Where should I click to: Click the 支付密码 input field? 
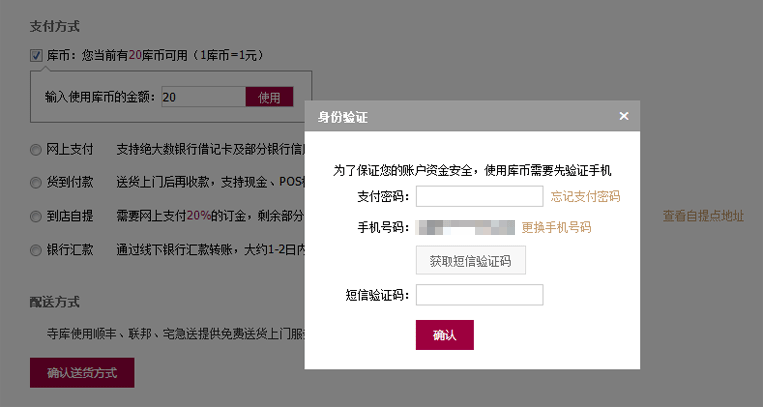(479, 196)
